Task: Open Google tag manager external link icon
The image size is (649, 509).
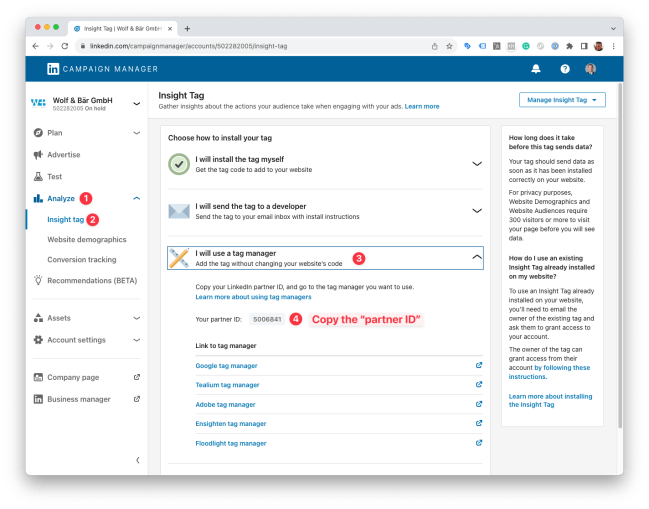Action: tap(479, 365)
